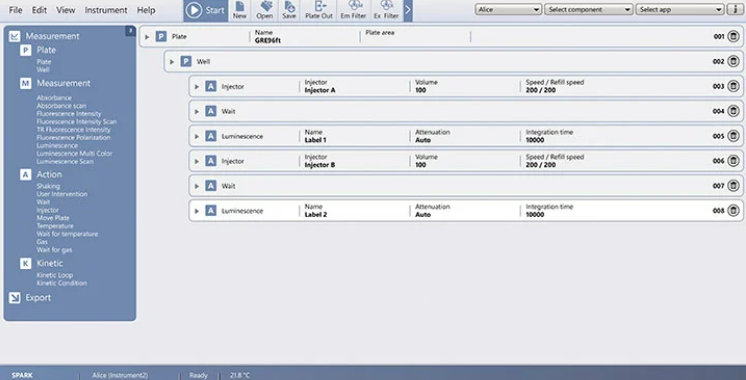Click temperature readout 21.8 °C
Viewport: 746px width, 380px height.
pyautogui.click(x=240, y=375)
